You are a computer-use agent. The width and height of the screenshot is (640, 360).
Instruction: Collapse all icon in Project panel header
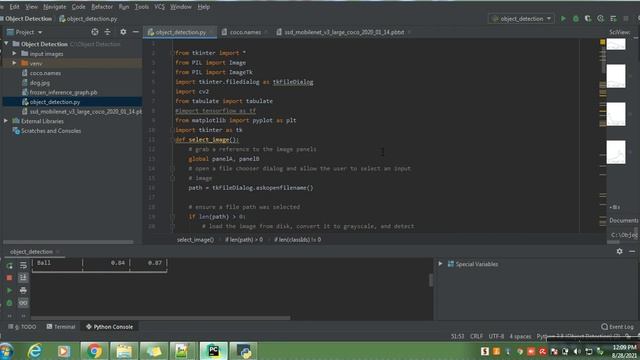107,32
